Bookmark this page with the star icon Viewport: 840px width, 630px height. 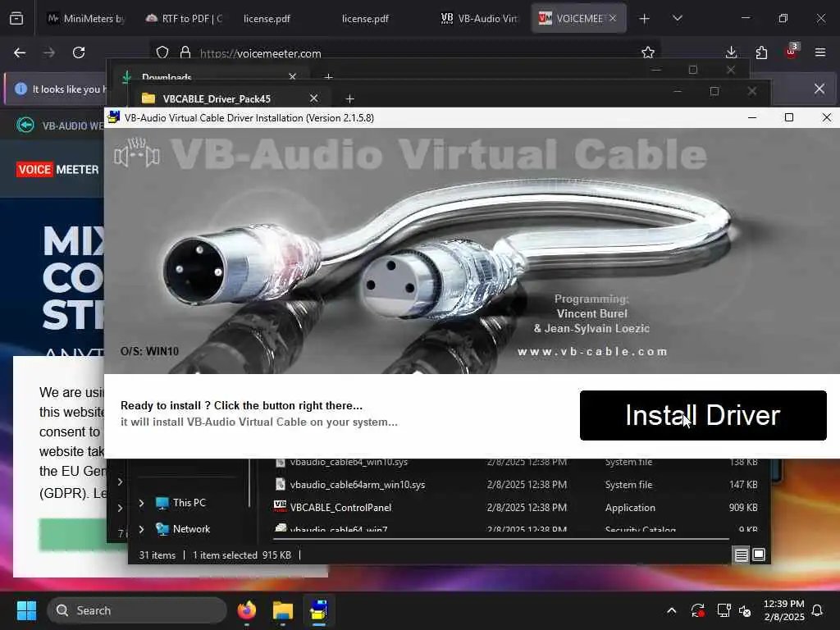click(x=648, y=52)
